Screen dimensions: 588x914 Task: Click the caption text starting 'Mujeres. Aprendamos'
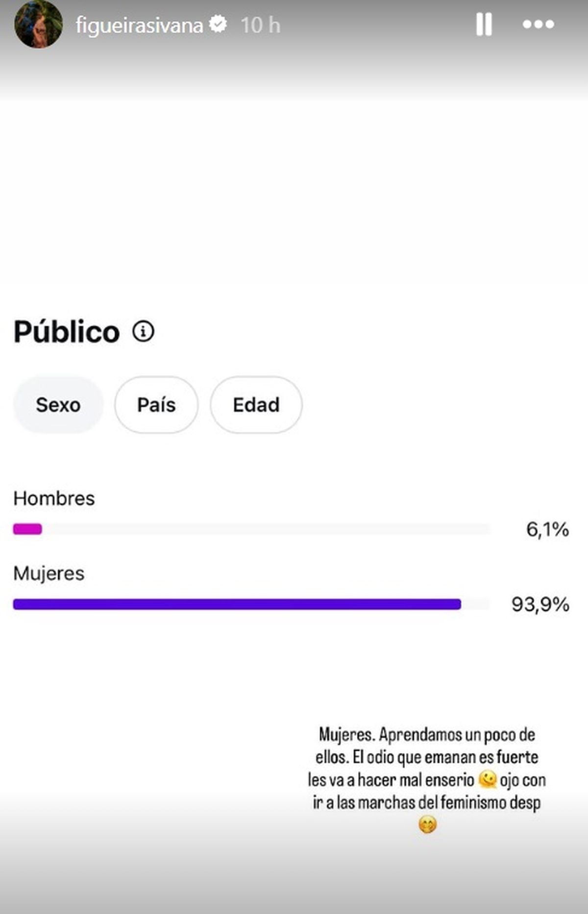pos(426,757)
